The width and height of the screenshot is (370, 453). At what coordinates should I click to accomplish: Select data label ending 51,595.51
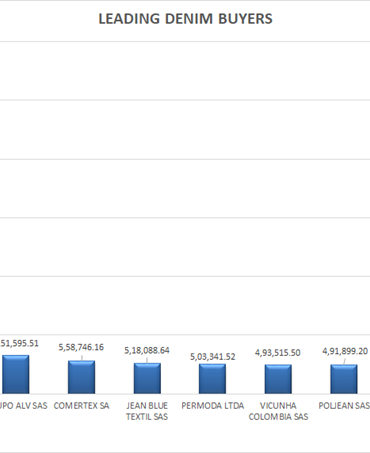(x=19, y=343)
